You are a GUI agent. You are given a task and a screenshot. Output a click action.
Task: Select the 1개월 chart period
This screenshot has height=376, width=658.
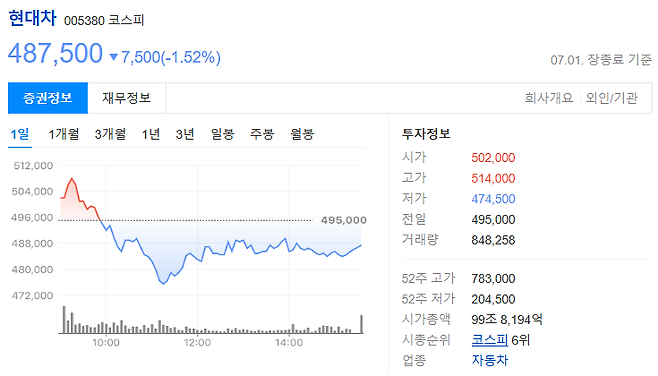tap(63, 134)
